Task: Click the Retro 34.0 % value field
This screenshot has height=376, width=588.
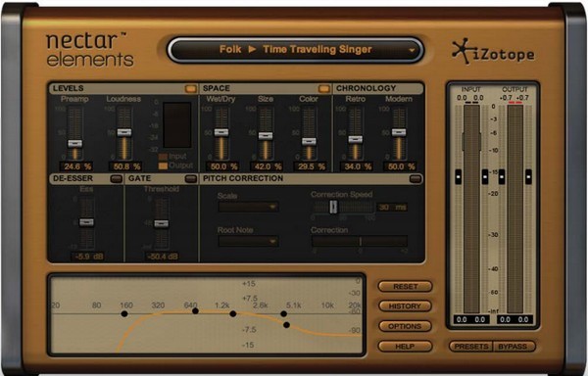Action: click(357, 166)
